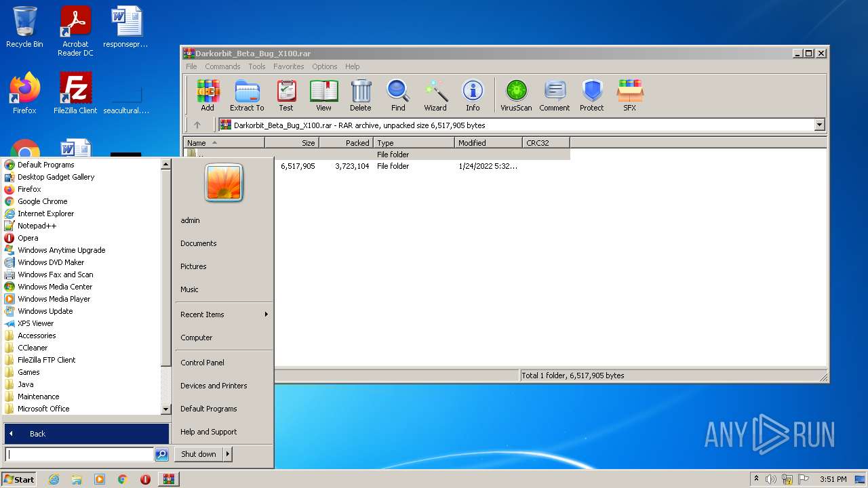Image resolution: width=868 pixels, height=488 pixels.
Task: Open the FileZilla Client desktop shortcut
Action: pos(75,93)
